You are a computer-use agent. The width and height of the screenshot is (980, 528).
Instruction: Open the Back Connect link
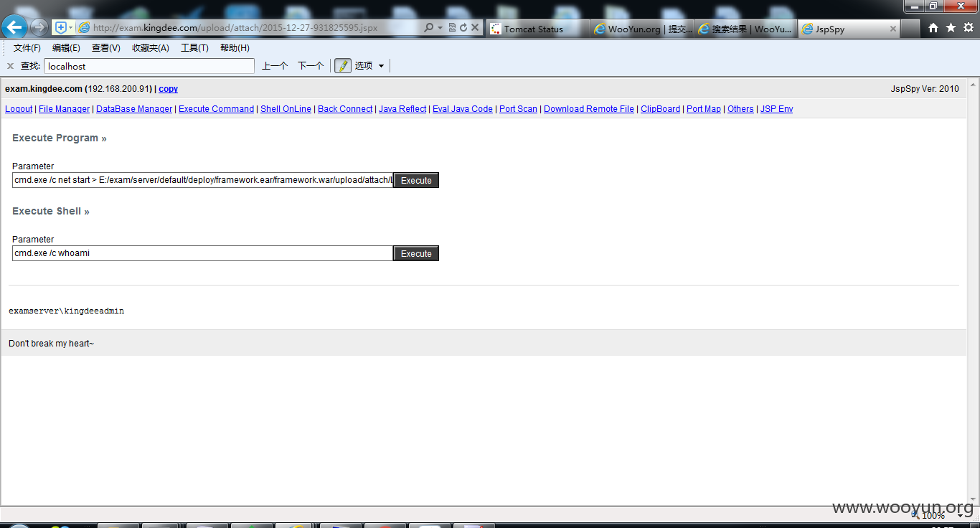pyautogui.click(x=345, y=109)
